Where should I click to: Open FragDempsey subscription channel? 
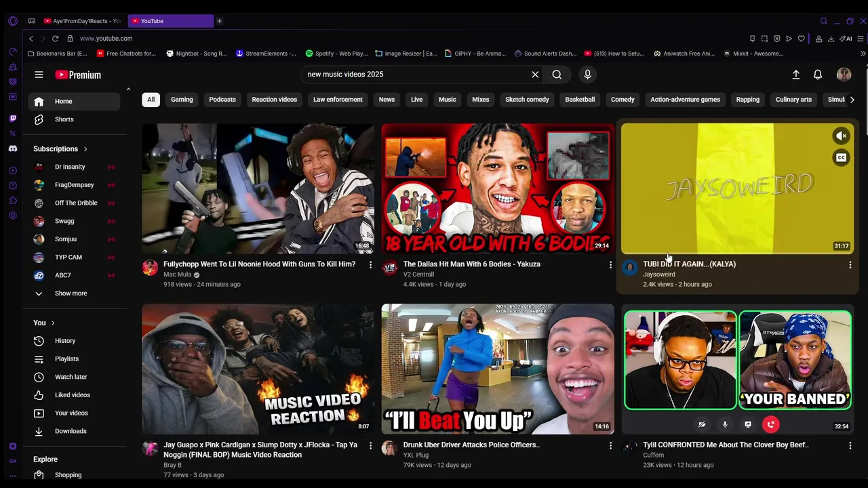[x=74, y=185]
